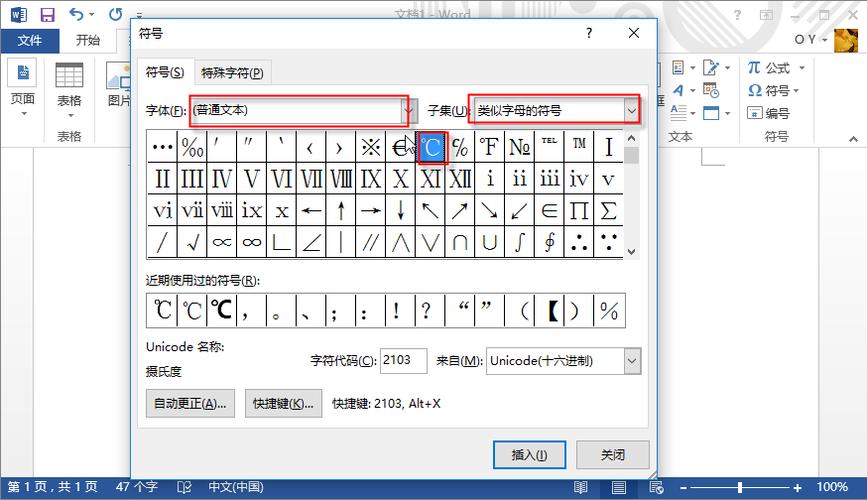The height and width of the screenshot is (500, 867).
Task: Switch to the 符号(S) tab
Action: (x=165, y=72)
